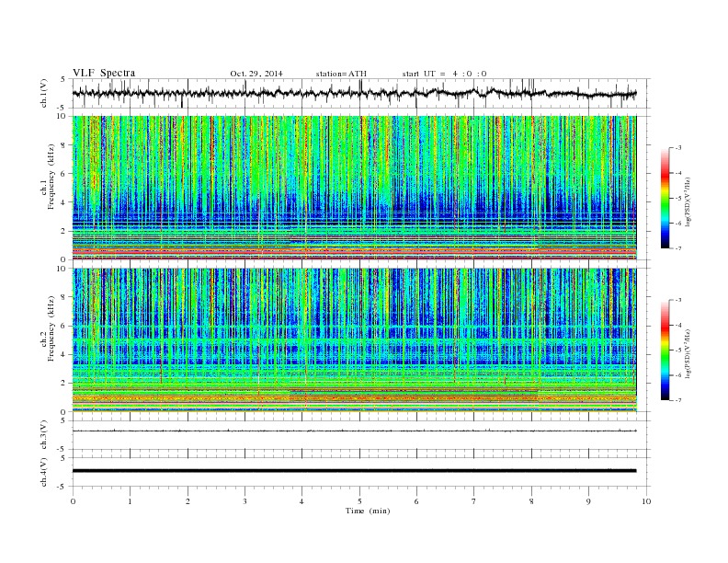Click the "ch.1(V)" waveform axis label
Viewport: 728px width, 563px height.
[x=44, y=93]
